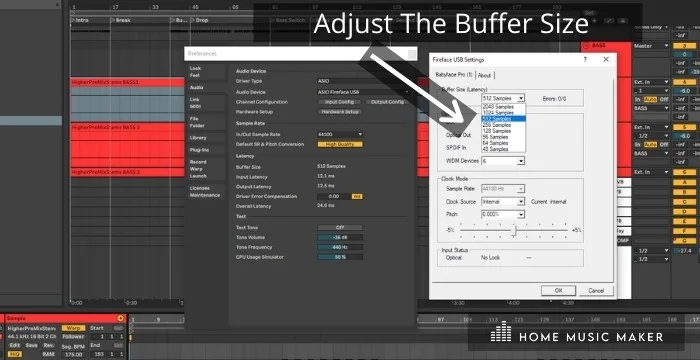The image size is (700, 360).
Task: Adjust the Pitch slider in Clock Mode
Action: coord(514,230)
